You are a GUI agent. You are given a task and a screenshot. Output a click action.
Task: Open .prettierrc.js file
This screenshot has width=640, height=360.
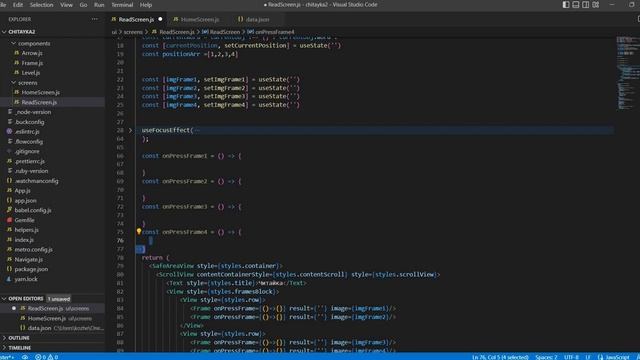[x=29, y=161]
